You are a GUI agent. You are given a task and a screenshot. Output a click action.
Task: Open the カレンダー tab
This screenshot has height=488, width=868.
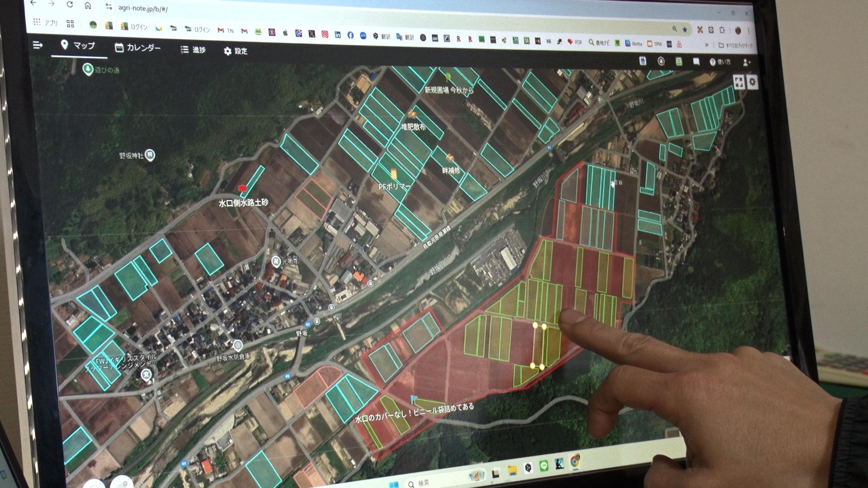(138, 47)
